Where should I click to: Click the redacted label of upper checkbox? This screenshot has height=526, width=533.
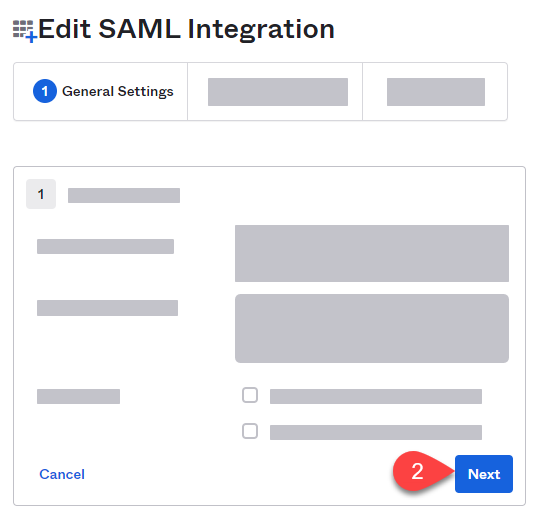click(x=376, y=396)
